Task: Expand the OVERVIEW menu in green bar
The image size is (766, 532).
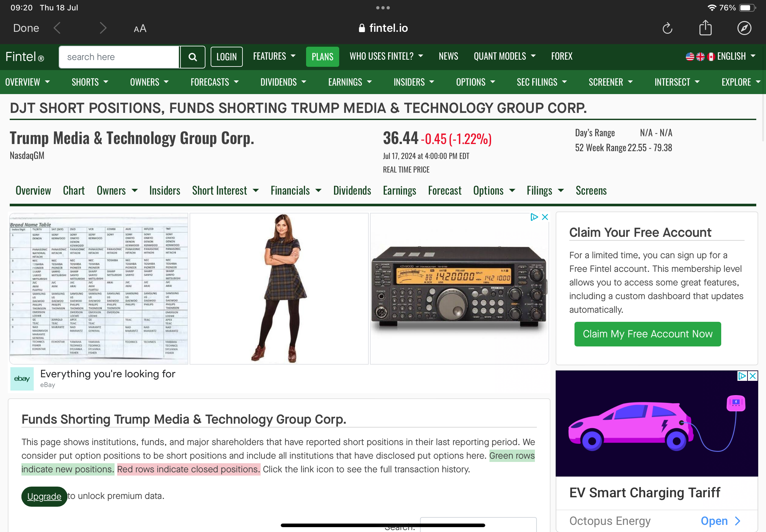Action: pos(27,82)
